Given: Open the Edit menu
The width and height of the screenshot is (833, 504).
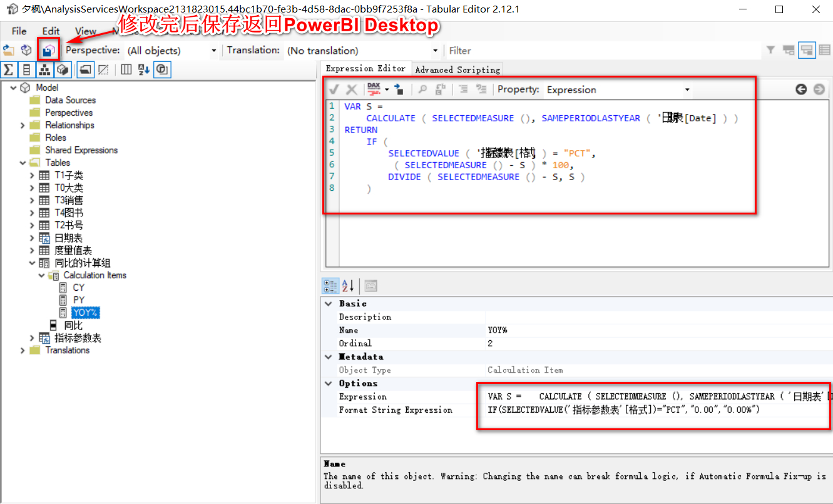Looking at the screenshot, I should (x=50, y=31).
